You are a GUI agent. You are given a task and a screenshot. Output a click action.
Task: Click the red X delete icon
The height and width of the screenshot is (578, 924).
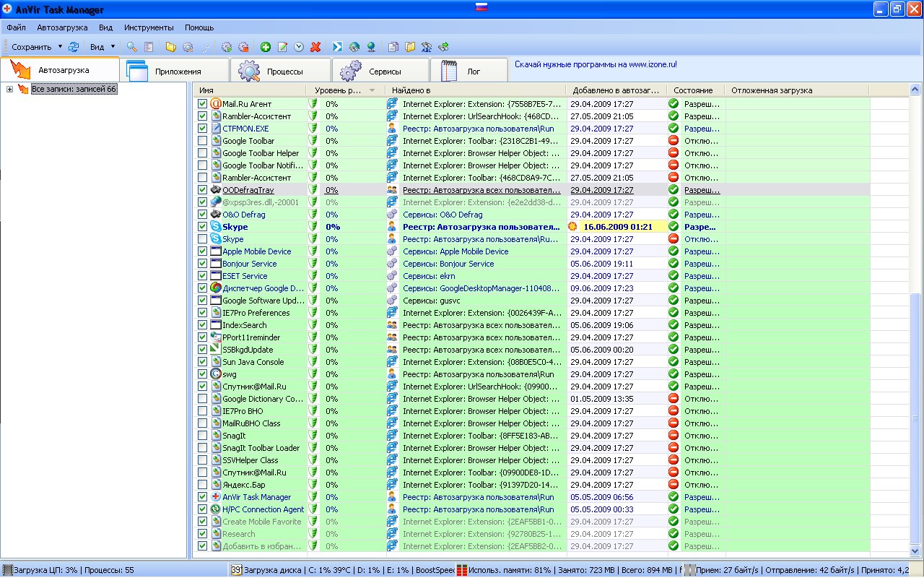tap(315, 47)
